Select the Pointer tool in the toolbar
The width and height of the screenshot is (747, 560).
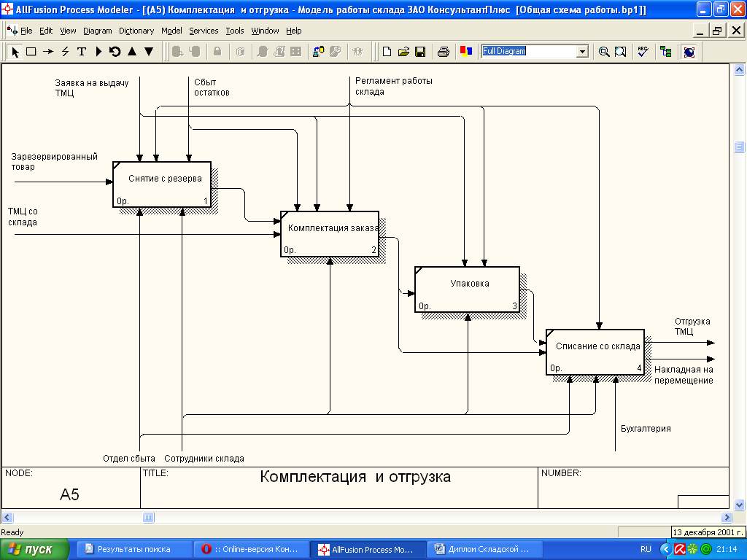[x=15, y=52]
